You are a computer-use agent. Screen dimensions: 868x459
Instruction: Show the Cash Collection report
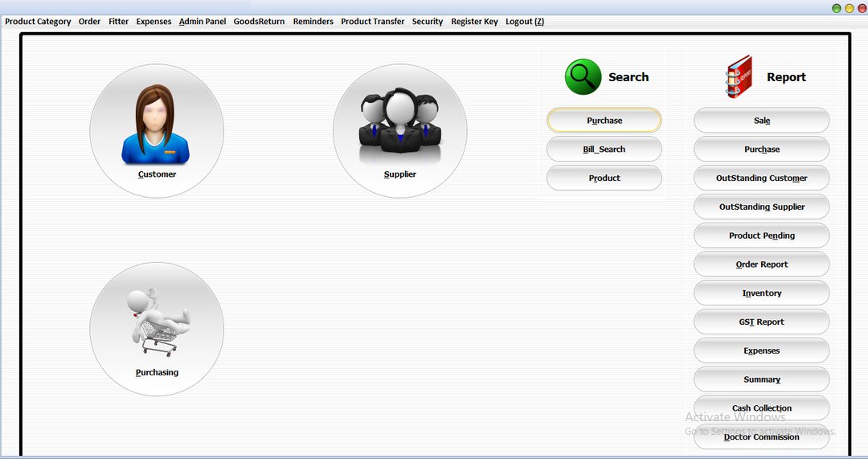pos(761,408)
